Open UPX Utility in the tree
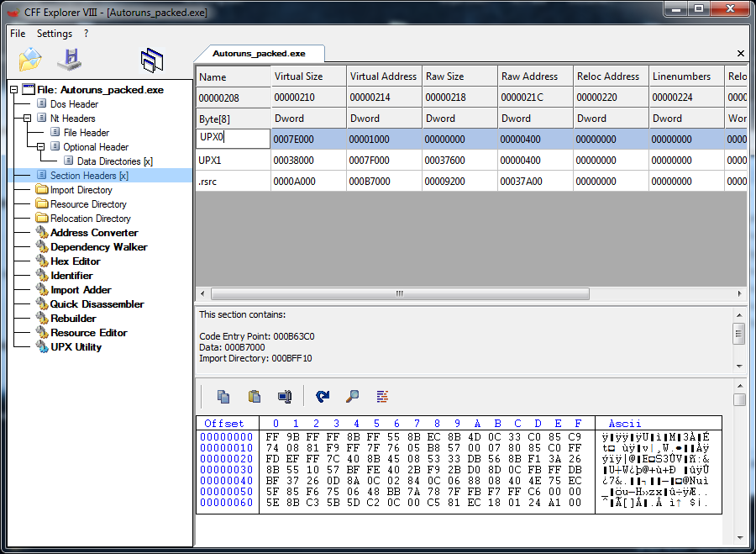The height and width of the screenshot is (554, 756). click(76, 347)
